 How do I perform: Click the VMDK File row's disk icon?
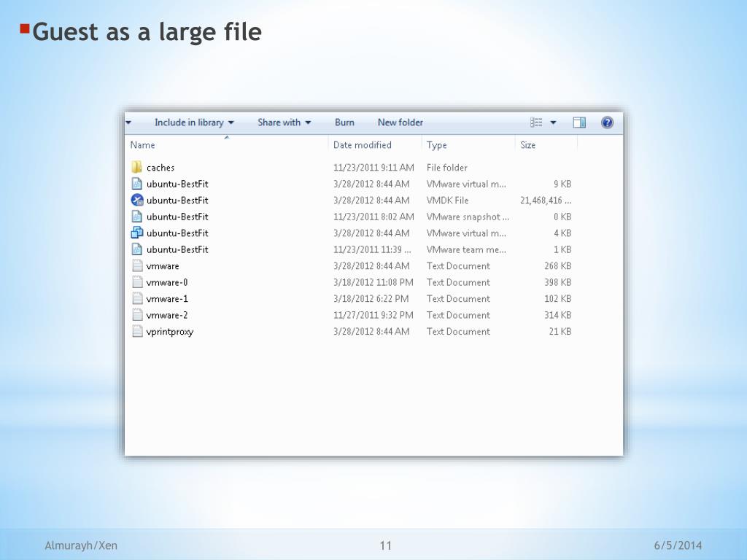[x=136, y=200]
